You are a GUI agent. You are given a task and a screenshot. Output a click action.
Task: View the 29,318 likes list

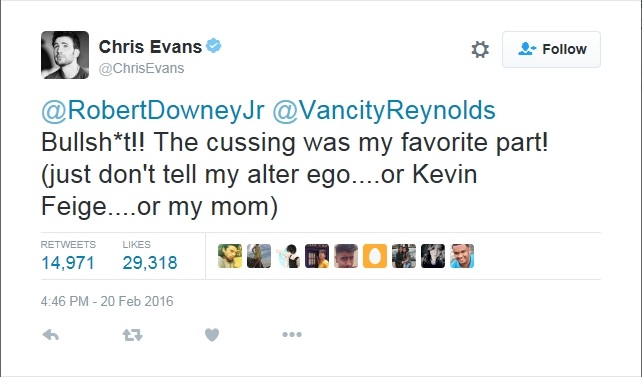150,256
